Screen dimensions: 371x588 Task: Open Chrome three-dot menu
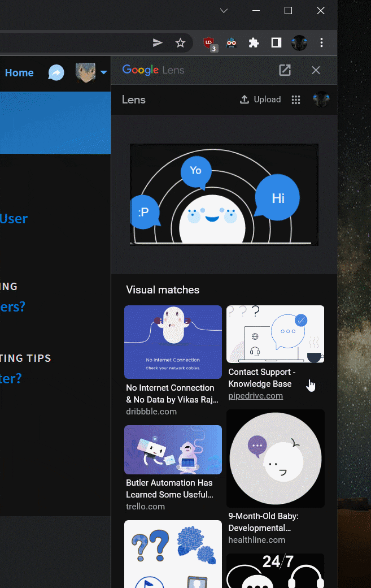pyautogui.click(x=321, y=43)
